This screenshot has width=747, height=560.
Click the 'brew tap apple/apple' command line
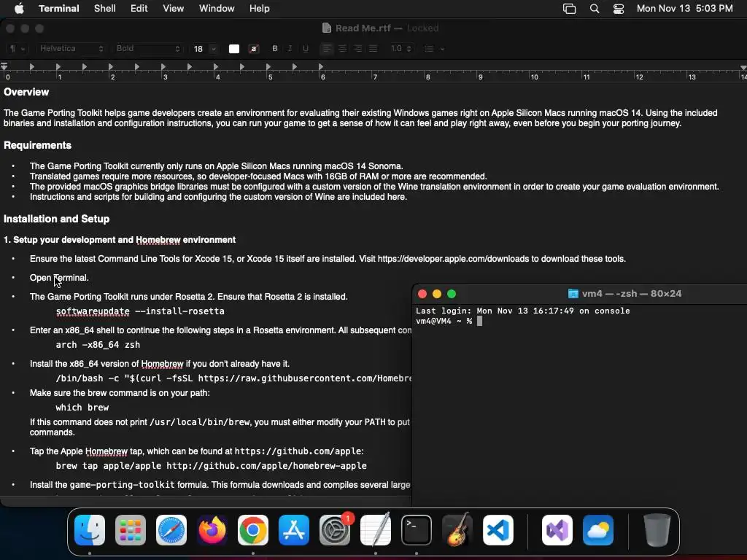pyautogui.click(x=211, y=466)
